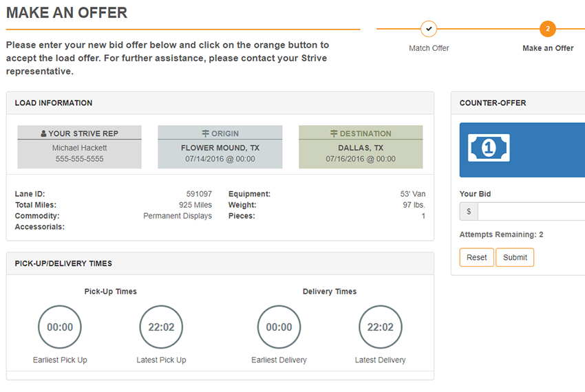
Task: Click the Match Offer checkmark step circle
Action: [429, 29]
